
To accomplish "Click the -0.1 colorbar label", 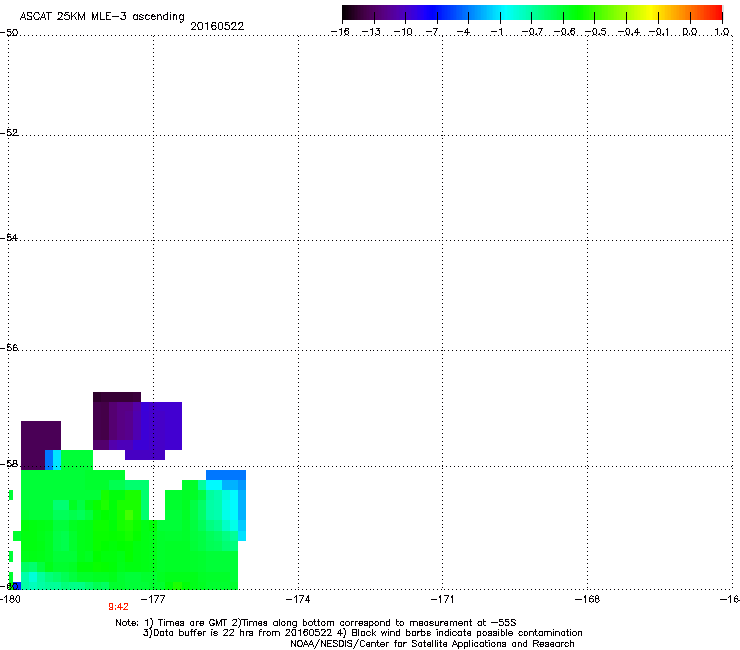I will [x=659, y=32].
